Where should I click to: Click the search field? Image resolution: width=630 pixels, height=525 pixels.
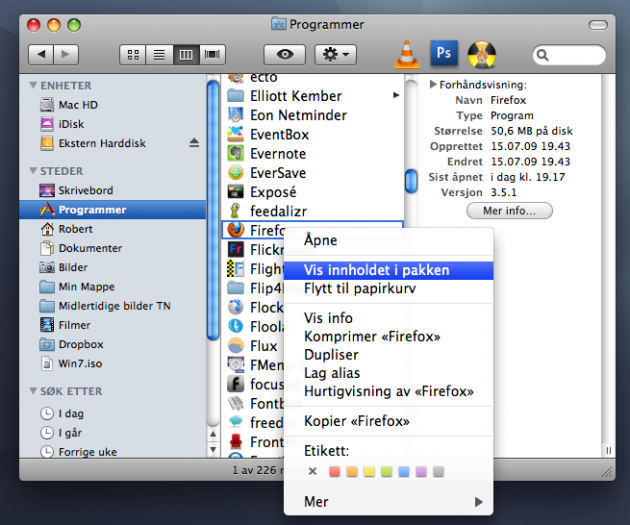tap(569, 55)
